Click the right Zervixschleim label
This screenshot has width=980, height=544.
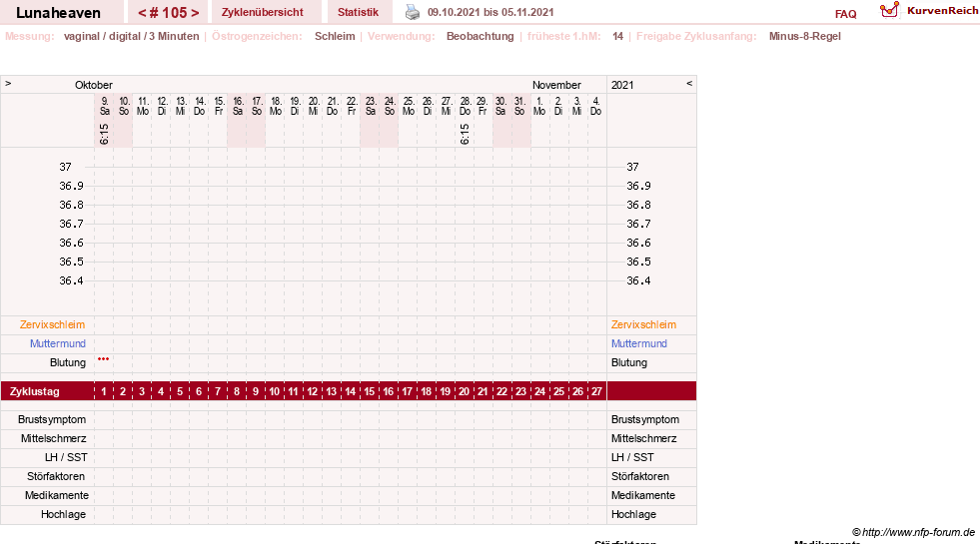pyautogui.click(x=643, y=324)
